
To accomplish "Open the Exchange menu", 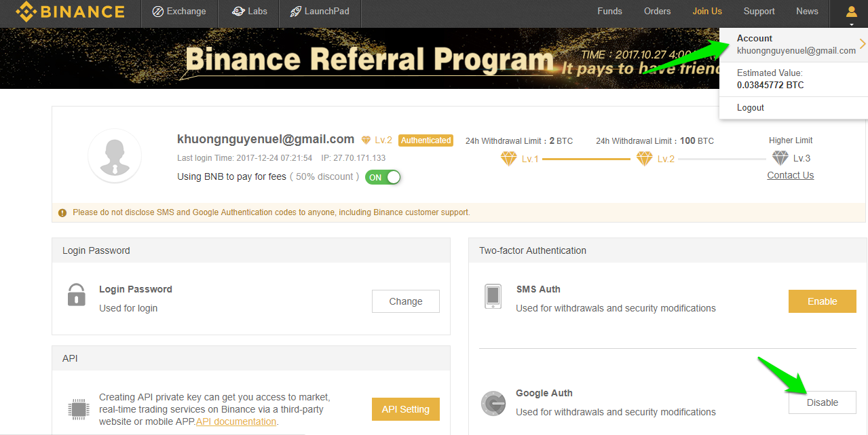I will pyautogui.click(x=179, y=12).
